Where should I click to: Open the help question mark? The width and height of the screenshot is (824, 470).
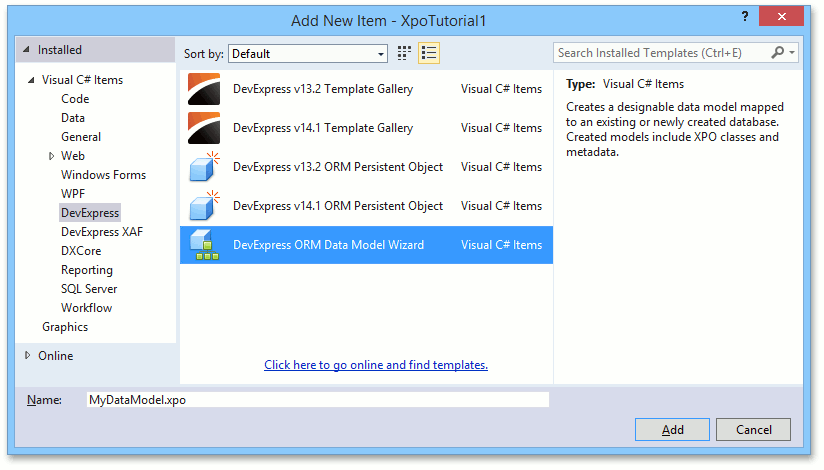click(745, 16)
